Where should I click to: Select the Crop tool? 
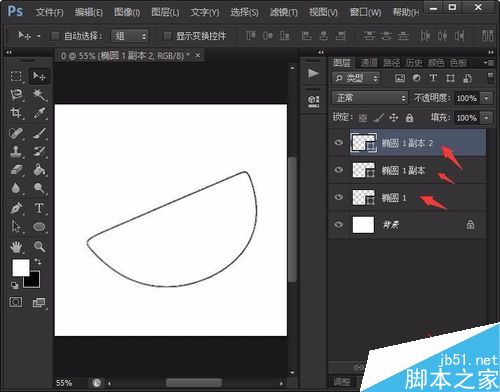[16, 113]
